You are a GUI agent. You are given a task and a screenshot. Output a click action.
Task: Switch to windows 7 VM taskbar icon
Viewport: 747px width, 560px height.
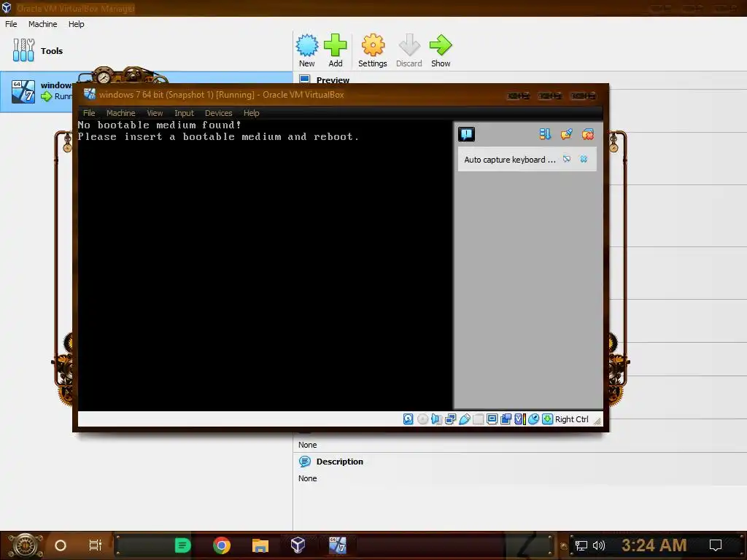[x=337, y=545]
